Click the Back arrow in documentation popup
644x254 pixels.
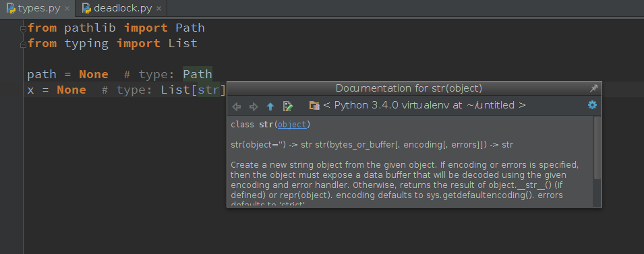pos(236,106)
